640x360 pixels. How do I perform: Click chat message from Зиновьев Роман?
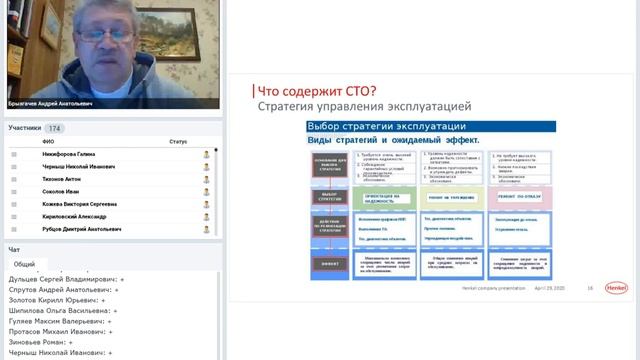[x=41, y=342]
